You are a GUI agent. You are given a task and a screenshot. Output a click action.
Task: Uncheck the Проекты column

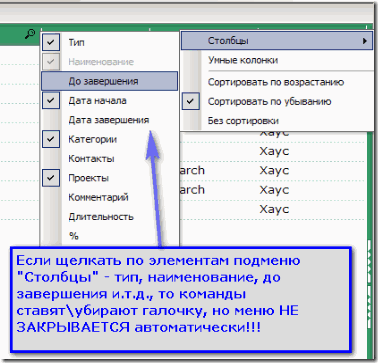tap(109, 178)
